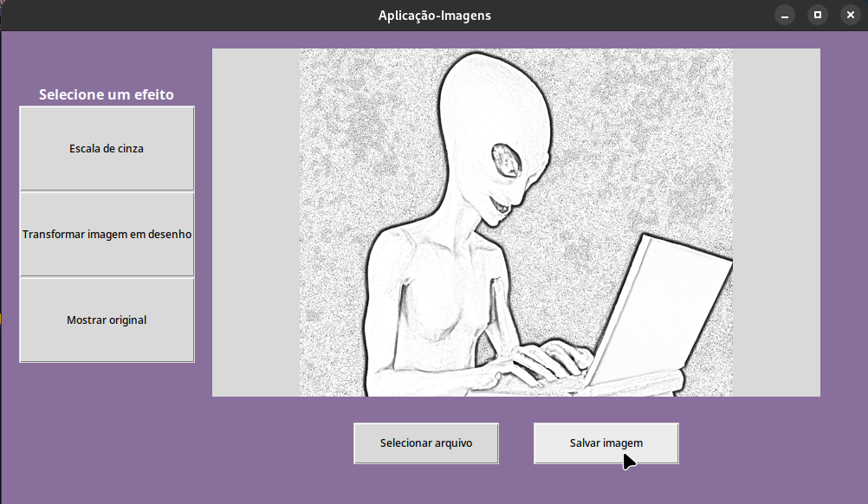868x504 pixels.
Task: Click the file selection button below the image
Action: (425, 443)
